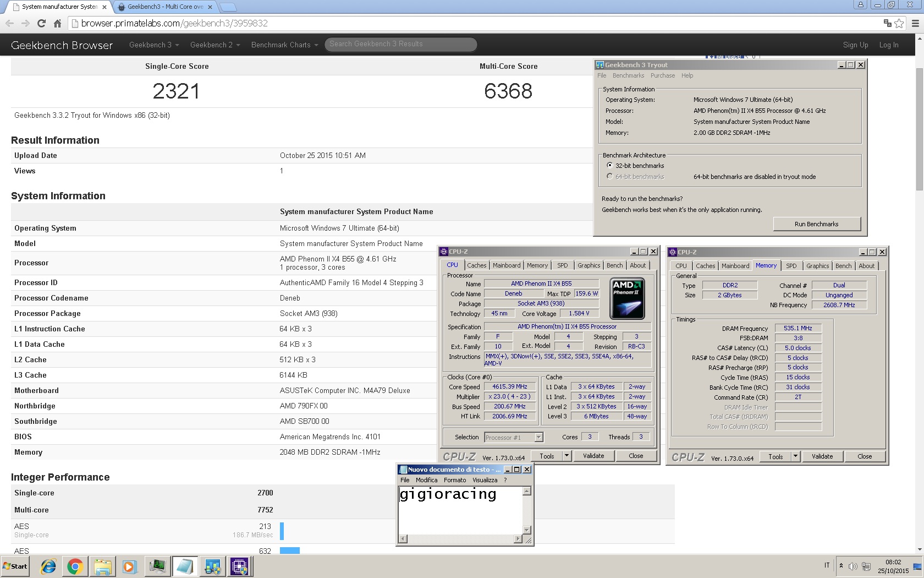Open Windows Media Player from the taskbar
This screenshot has height=578, width=924.
[129, 566]
